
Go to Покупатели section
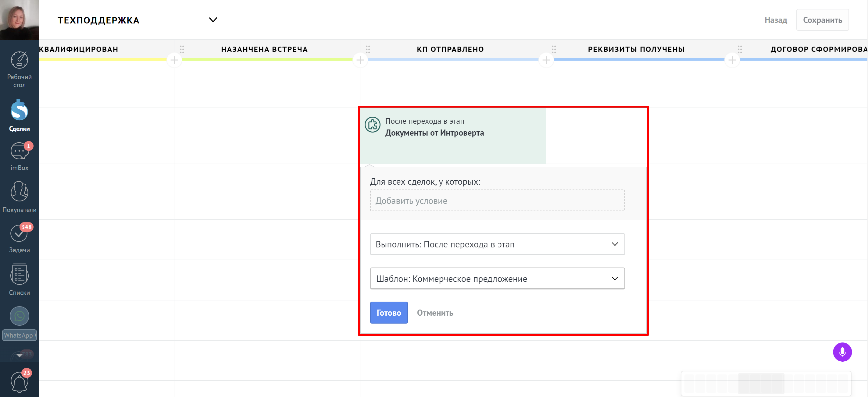(19, 197)
